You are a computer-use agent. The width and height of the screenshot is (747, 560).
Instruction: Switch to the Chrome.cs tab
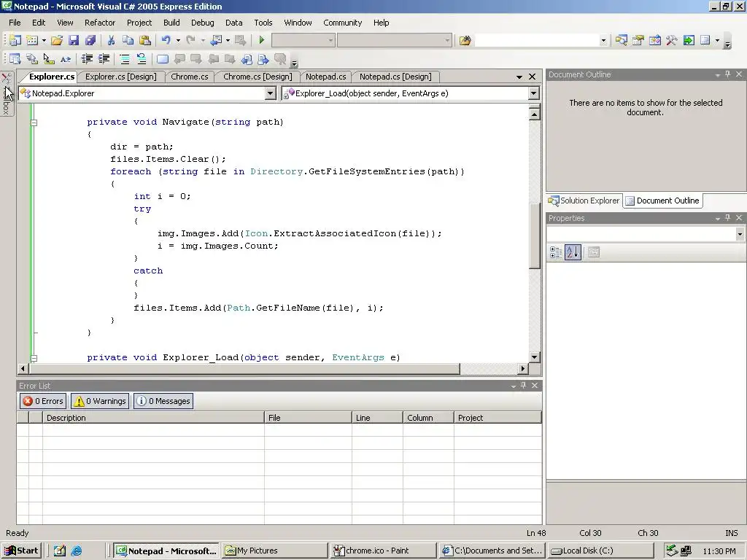(x=190, y=77)
